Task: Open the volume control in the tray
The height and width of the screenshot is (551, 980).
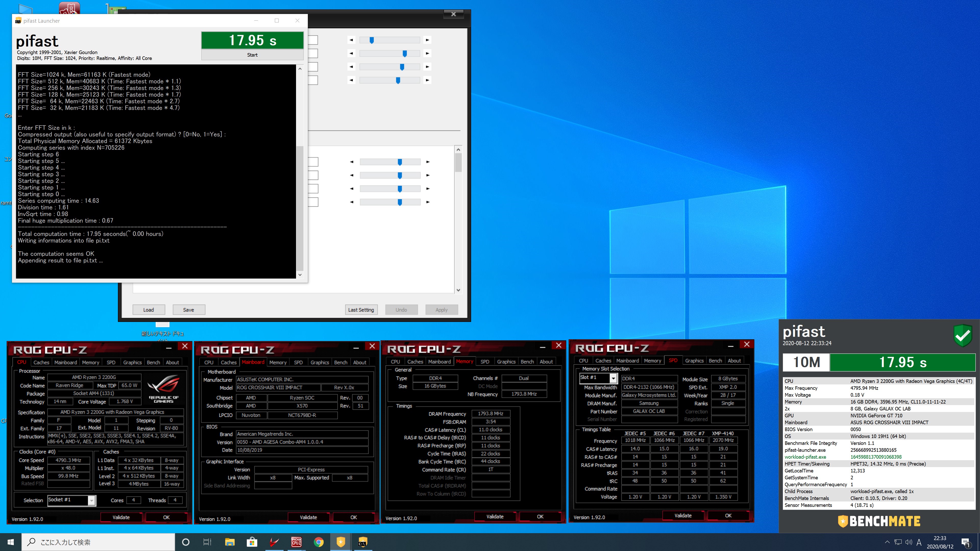Action: [909, 542]
